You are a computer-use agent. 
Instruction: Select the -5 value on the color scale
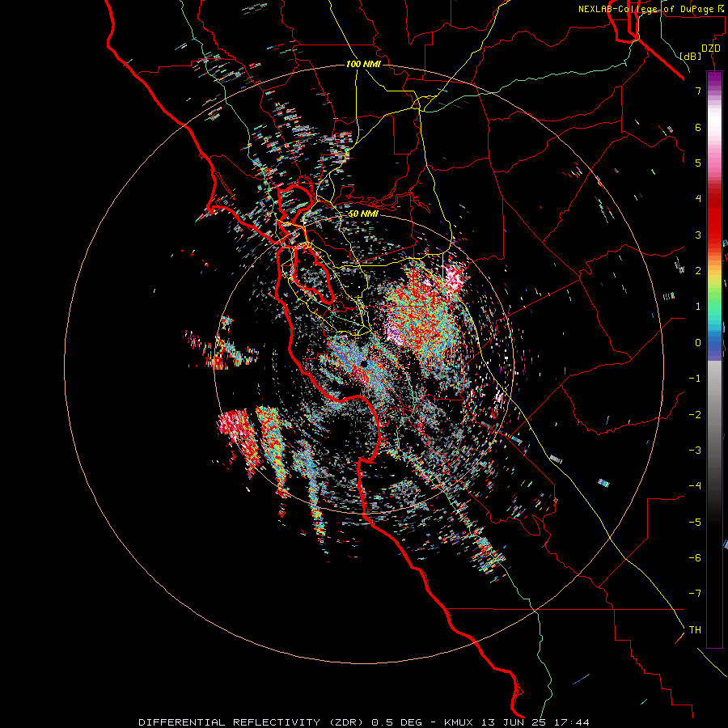pos(695,523)
